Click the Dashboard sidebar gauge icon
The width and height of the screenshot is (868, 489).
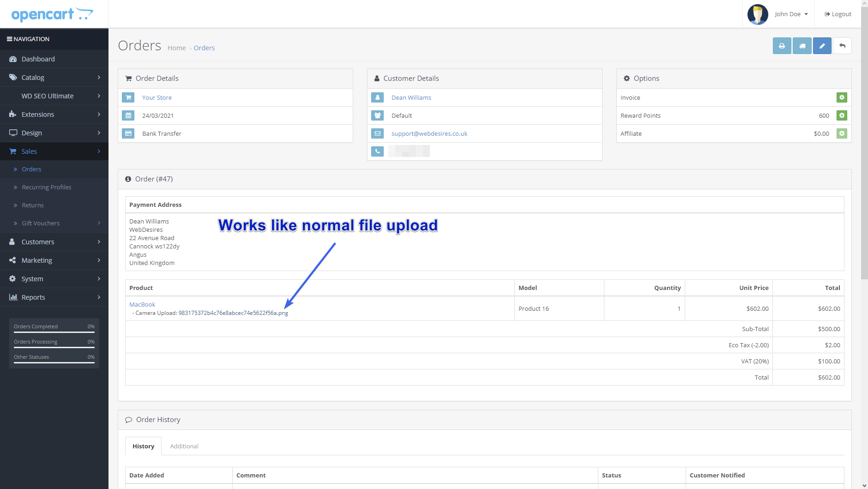coord(13,59)
